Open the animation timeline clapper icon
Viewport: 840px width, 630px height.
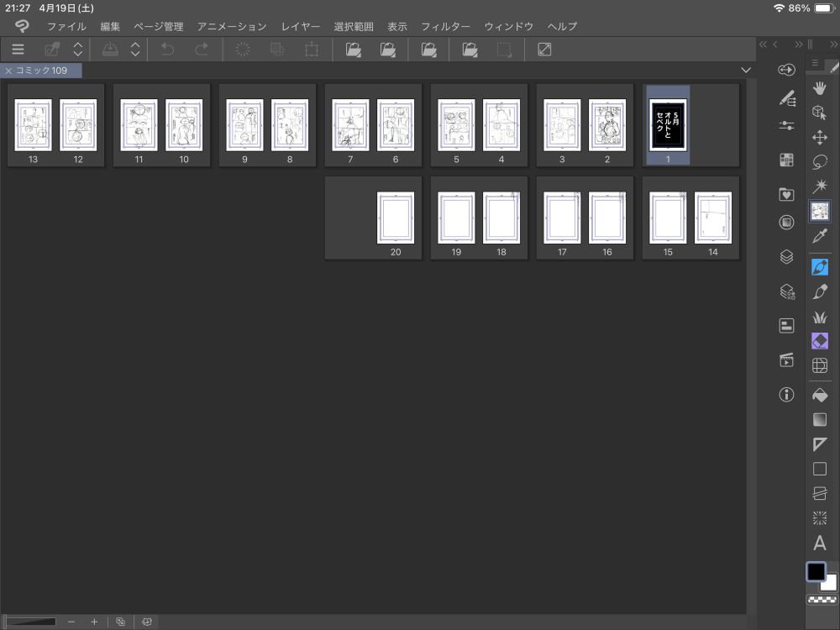786,360
